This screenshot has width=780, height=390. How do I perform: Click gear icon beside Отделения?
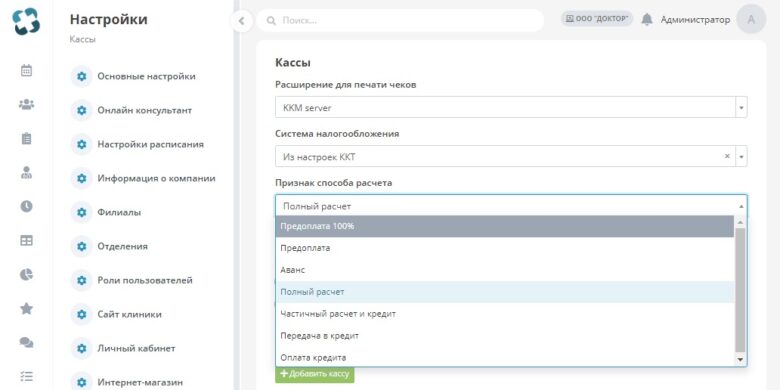point(82,246)
